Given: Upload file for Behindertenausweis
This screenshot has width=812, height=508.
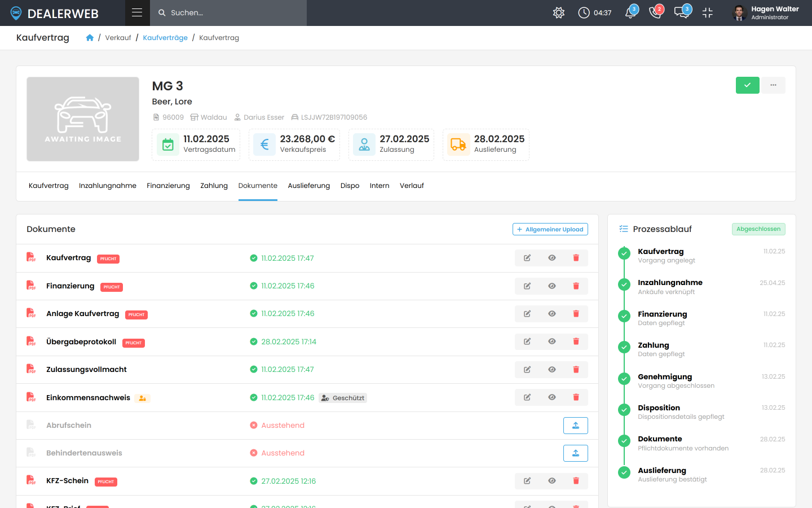Looking at the screenshot, I should 576,453.
